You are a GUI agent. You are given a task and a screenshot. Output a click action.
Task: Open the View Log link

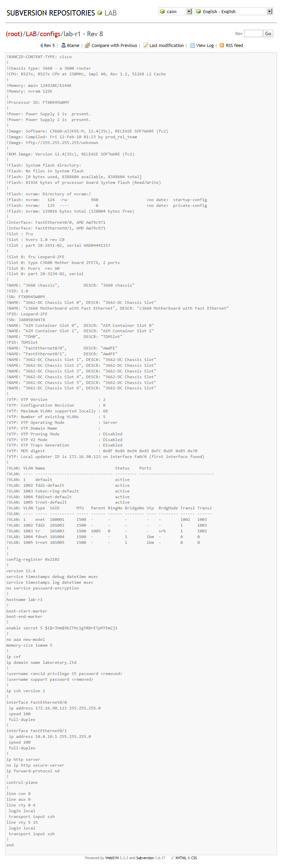(x=205, y=45)
